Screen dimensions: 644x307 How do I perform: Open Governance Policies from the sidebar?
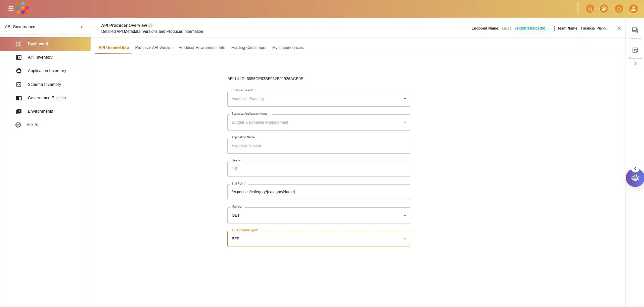[x=47, y=98]
